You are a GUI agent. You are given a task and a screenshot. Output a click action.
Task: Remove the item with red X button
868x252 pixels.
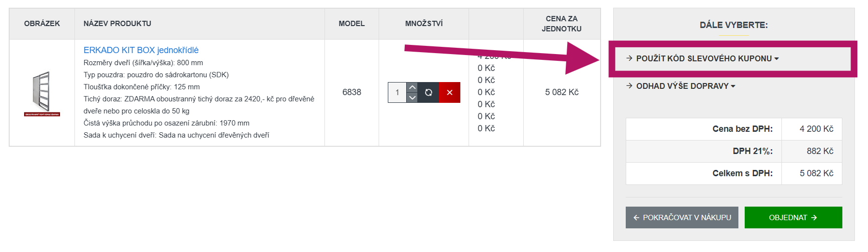(x=449, y=93)
